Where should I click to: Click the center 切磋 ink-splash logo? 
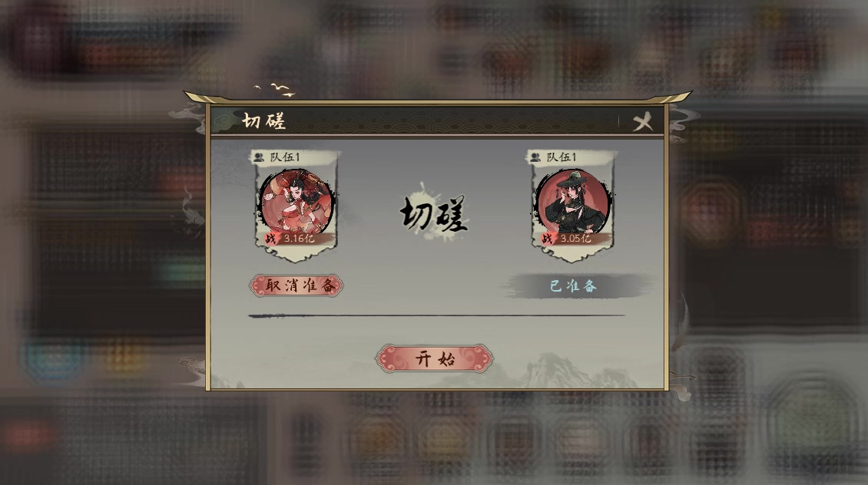coord(434,213)
